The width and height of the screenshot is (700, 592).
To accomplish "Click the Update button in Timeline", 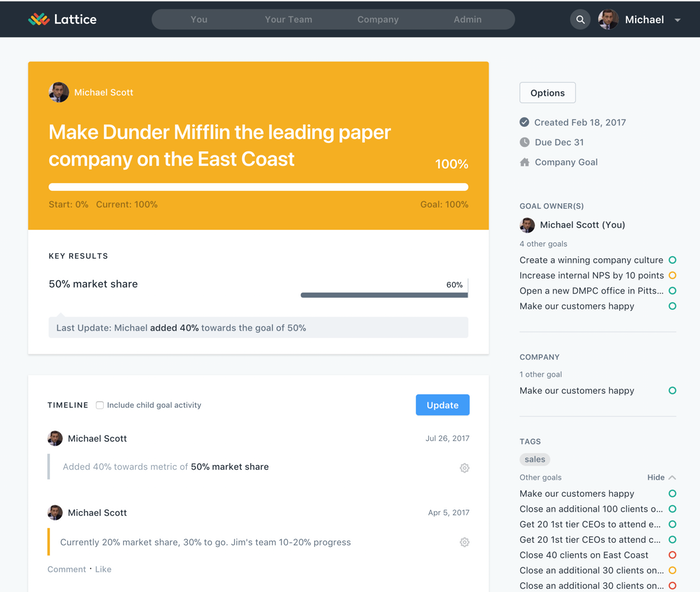I will (442, 405).
